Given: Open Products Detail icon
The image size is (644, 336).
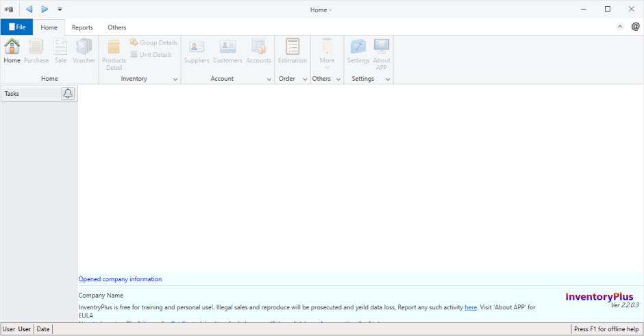Looking at the screenshot, I should click(x=114, y=55).
